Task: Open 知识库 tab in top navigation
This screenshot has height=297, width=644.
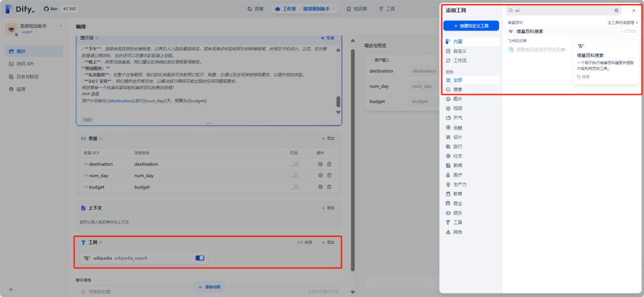Action: [x=356, y=8]
